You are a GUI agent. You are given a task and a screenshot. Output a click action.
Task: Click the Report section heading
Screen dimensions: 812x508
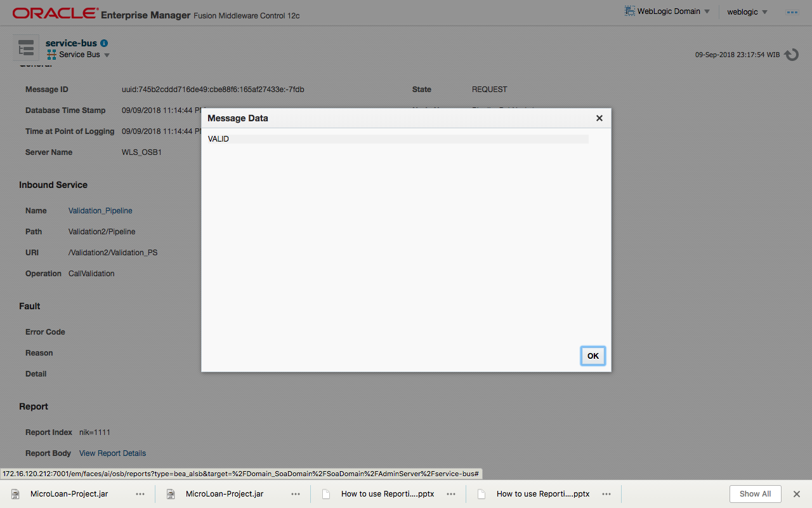pyautogui.click(x=34, y=406)
